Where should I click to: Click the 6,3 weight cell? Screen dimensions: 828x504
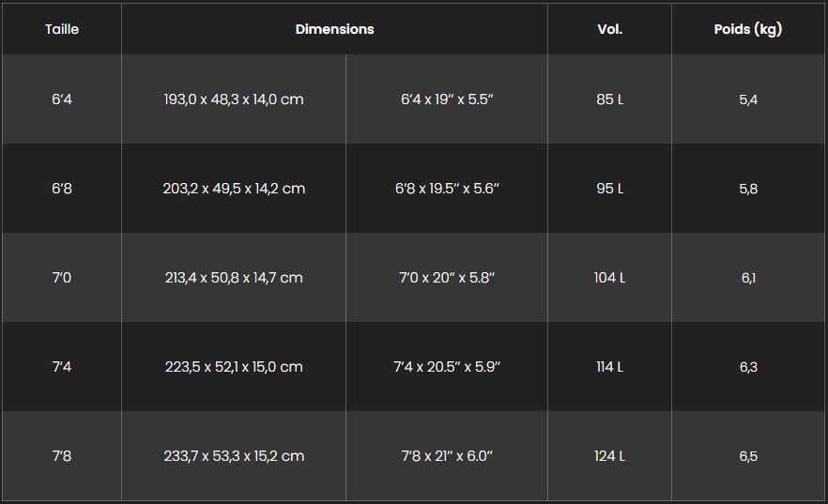748,367
